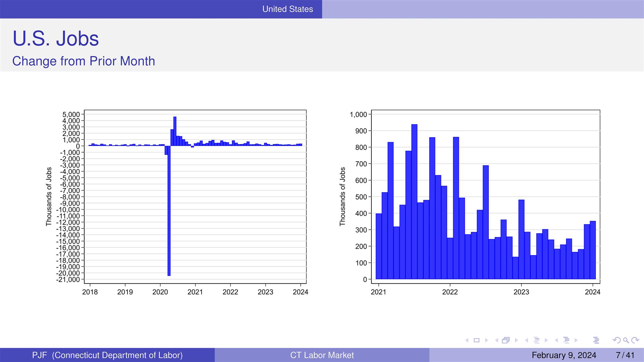Click the 100 axis label on right chart
644x362 pixels.
click(361, 263)
